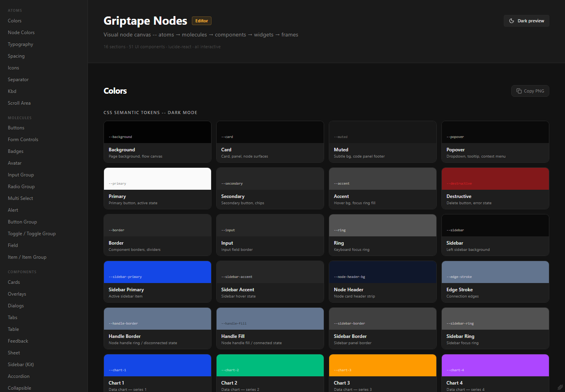Click the Copy PNG button

click(530, 91)
